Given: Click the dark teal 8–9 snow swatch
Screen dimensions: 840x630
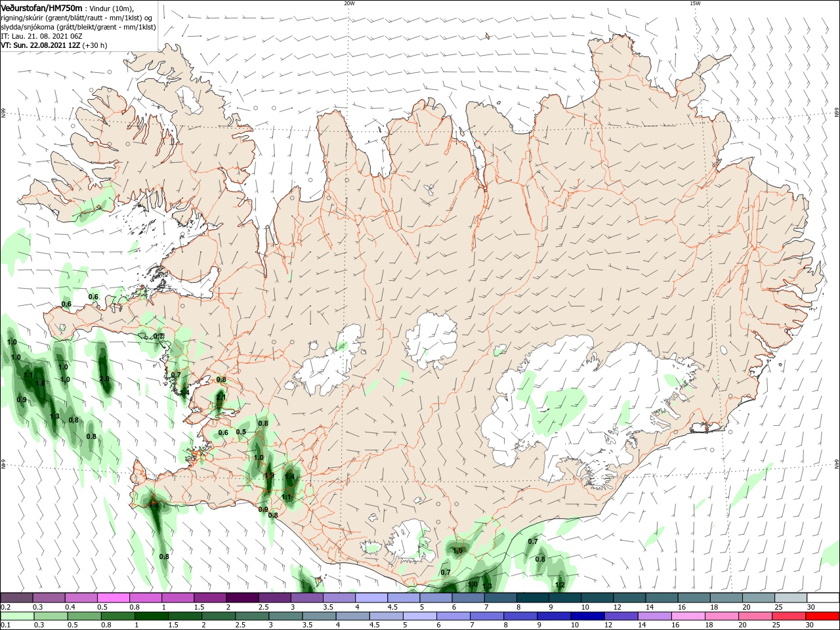Looking at the screenshot, I should point(533,598).
